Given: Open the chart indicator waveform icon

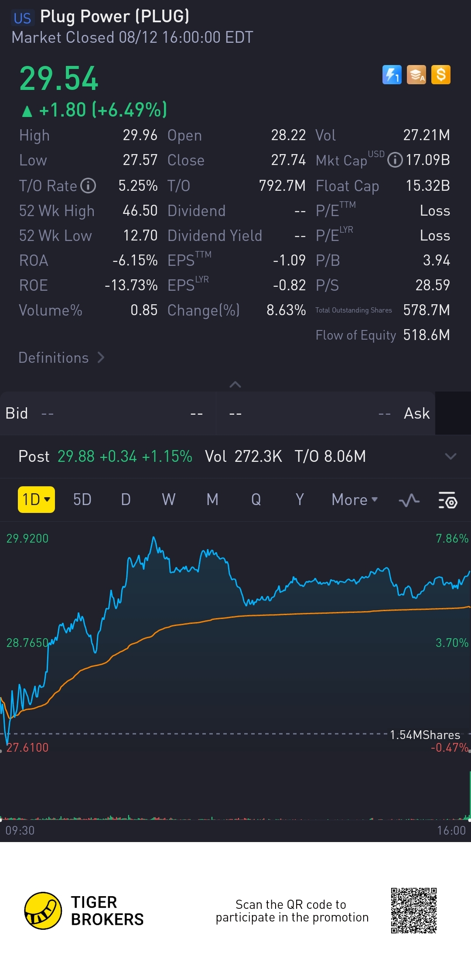Looking at the screenshot, I should tap(409, 500).
